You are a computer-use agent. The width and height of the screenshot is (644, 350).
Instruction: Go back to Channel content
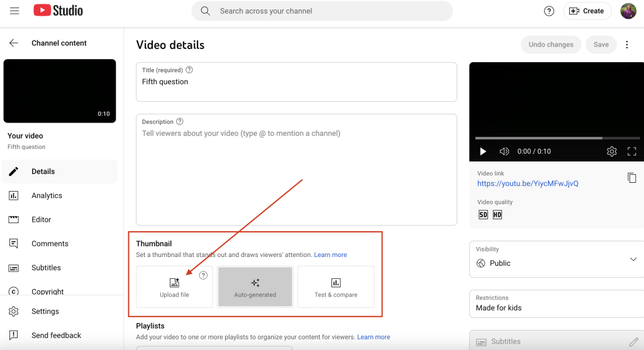pos(14,43)
